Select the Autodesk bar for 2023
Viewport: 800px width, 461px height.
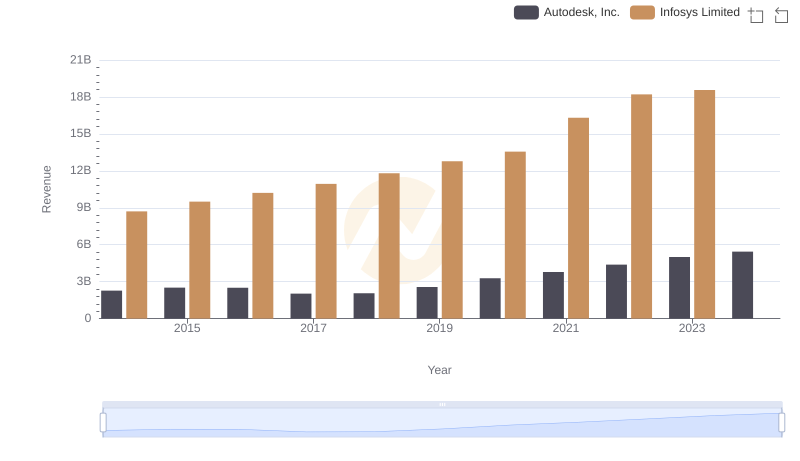pyautogui.click(x=680, y=288)
